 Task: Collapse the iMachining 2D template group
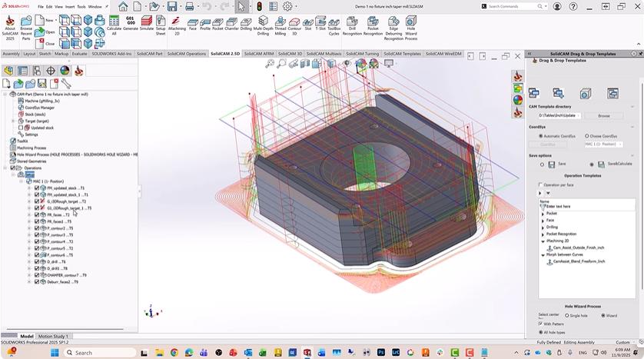tap(543, 241)
